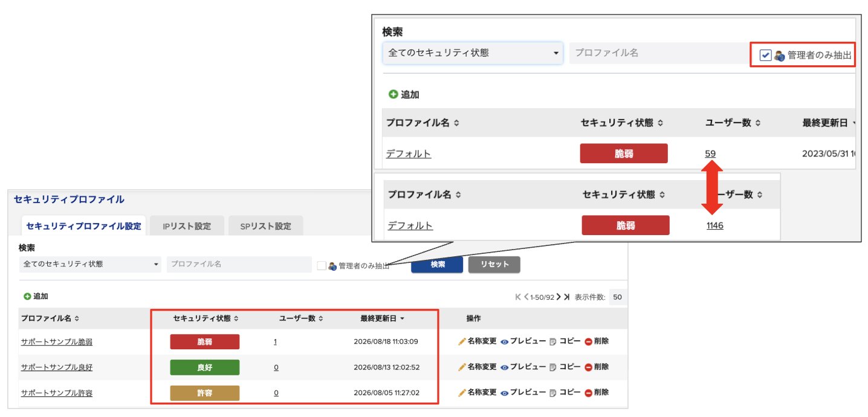The image size is (868, 417).
Task: Switch to the IPリスト設定 tab
Action: point(187,226)
